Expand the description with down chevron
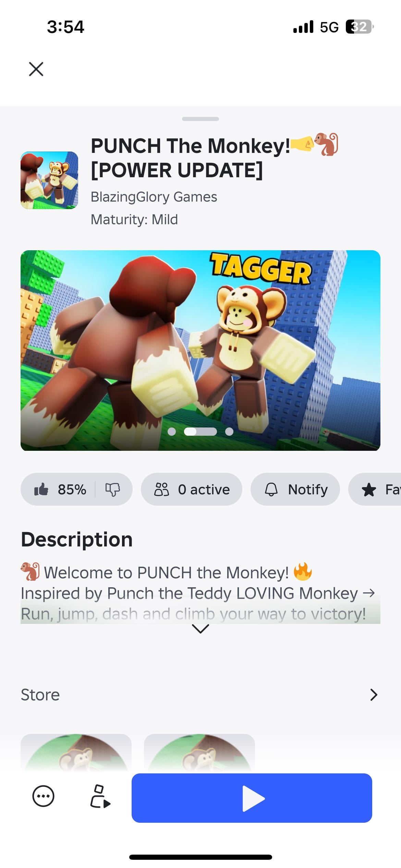This screenshot has width=401, height=868. point(200,628)
